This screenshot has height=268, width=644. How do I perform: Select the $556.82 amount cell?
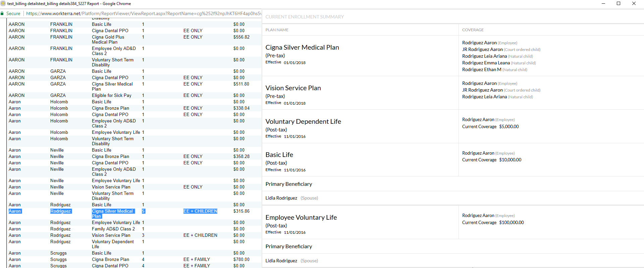point(241,37)
